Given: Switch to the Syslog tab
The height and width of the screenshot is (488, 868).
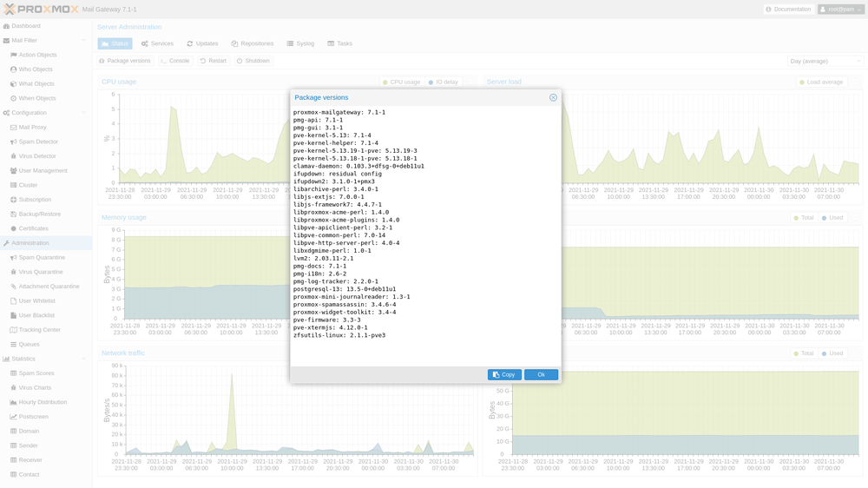Looking at the screenshot, I should tap(300, 43).
